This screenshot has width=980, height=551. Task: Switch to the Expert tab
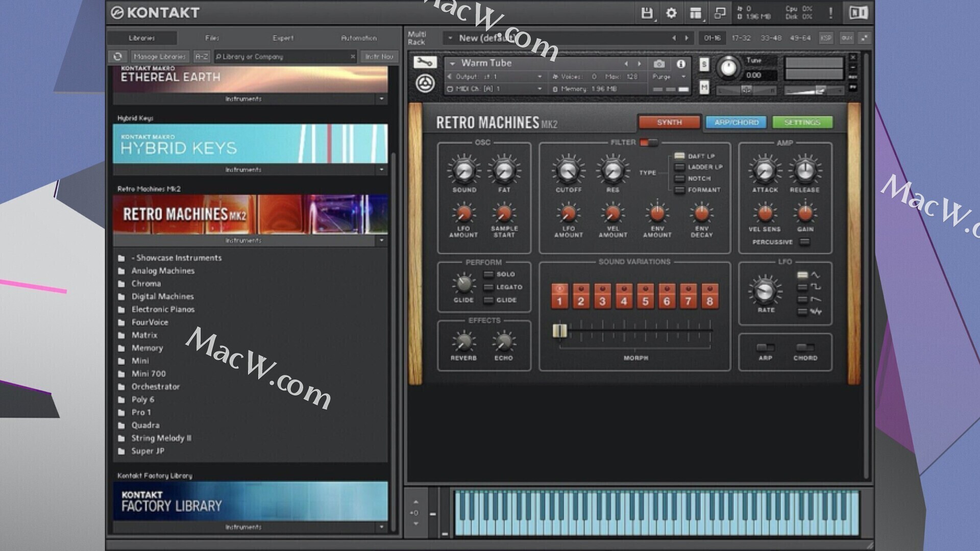pos(283,38)
